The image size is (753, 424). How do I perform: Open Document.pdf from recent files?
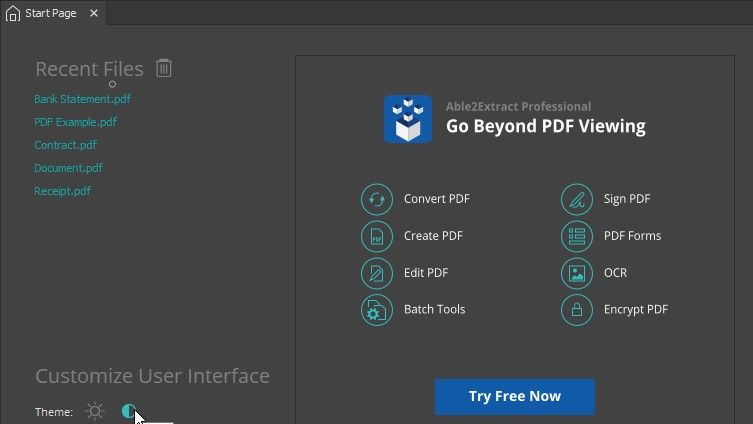point(68,168)
